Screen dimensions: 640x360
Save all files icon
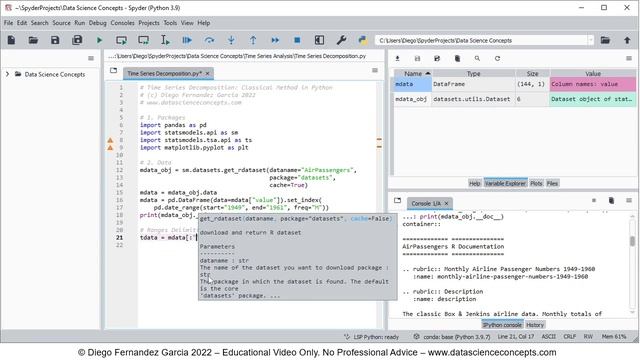(77, 40)
